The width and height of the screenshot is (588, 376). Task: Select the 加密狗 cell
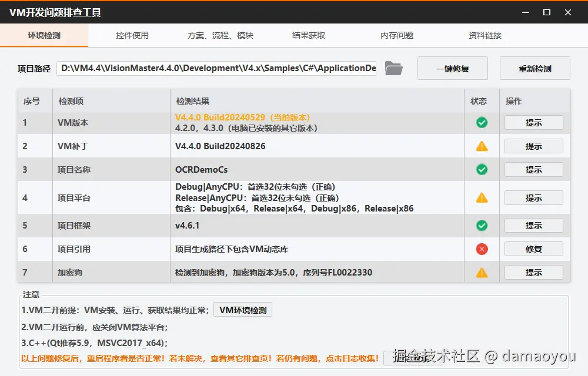[x=111, y=273]
